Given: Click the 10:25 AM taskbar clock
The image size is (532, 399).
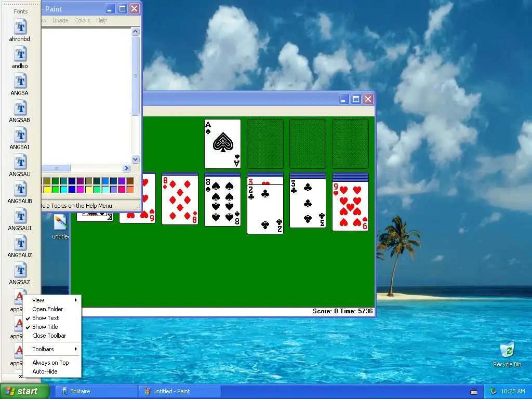Looking at the screenshot, I should [x=513, y=391].
